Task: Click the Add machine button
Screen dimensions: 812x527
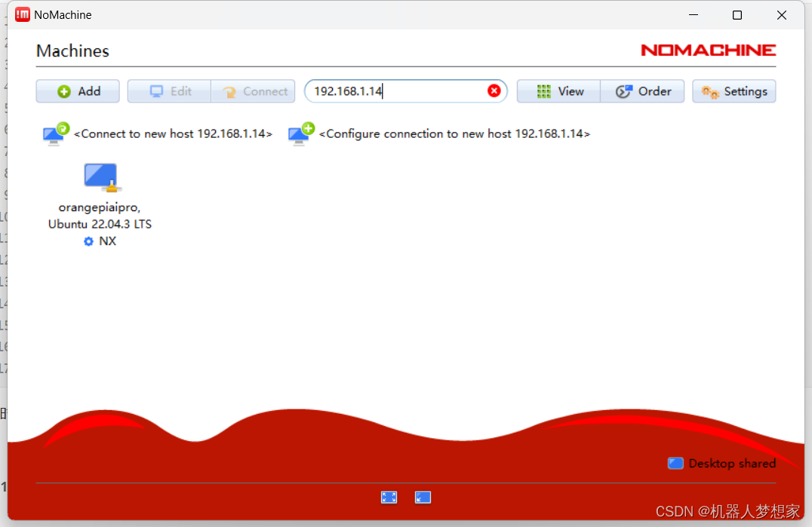Action: pyautogui.click(x=78, y=91)
